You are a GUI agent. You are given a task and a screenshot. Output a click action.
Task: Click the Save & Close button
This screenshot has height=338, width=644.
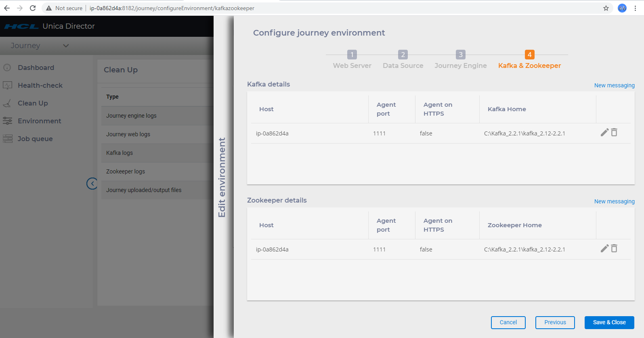609,322
